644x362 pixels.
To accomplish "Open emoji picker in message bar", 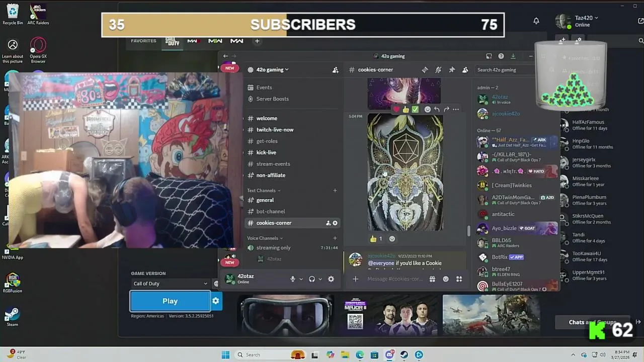I will click(446, 279).
